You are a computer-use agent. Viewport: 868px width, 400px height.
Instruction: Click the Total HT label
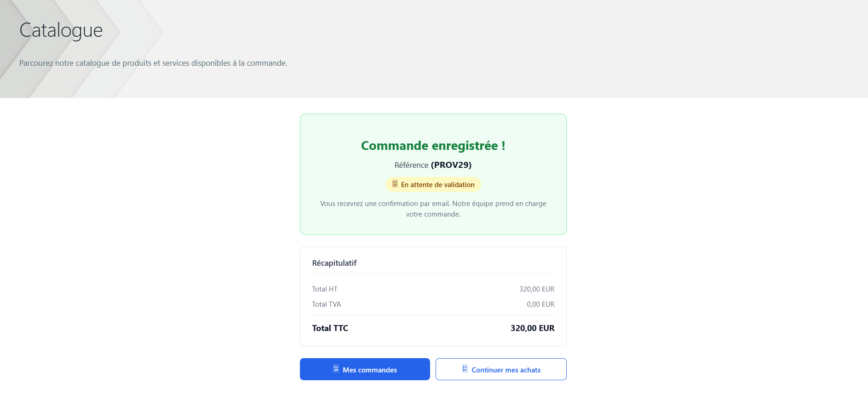[x=325, y=289]
